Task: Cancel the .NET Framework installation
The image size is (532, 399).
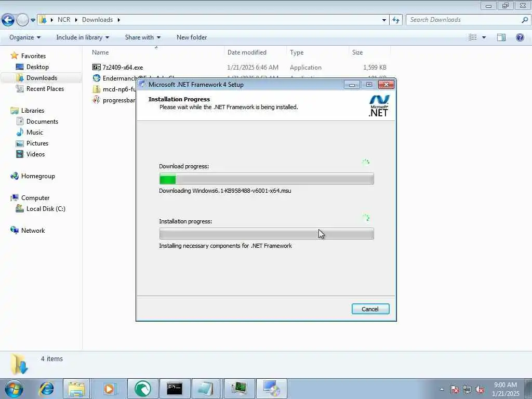Action: coord(370,309)
